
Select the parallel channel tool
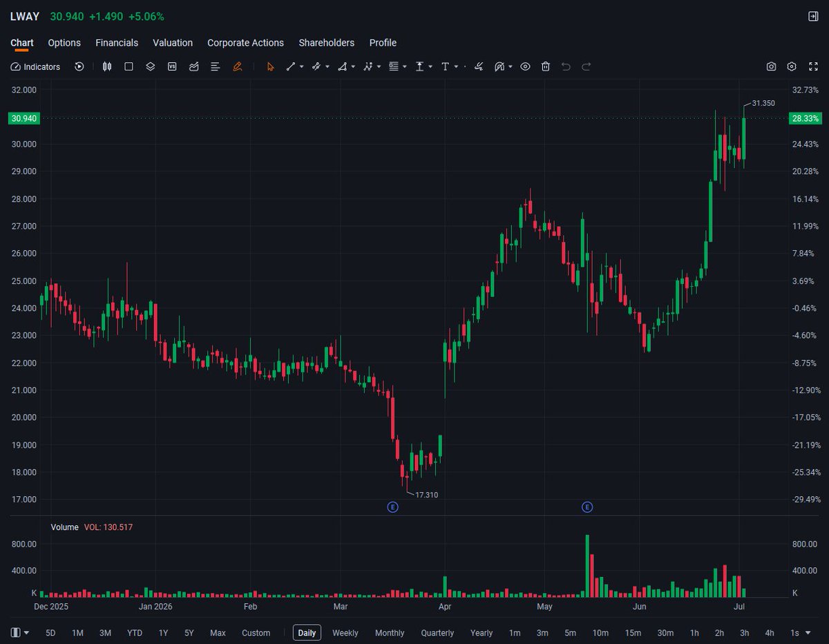coord(316,66)
